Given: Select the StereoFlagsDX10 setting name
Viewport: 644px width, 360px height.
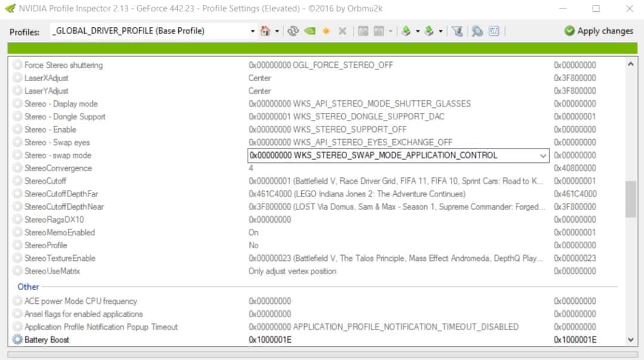Looking at the screenshot, I should (x=54, y=220).
